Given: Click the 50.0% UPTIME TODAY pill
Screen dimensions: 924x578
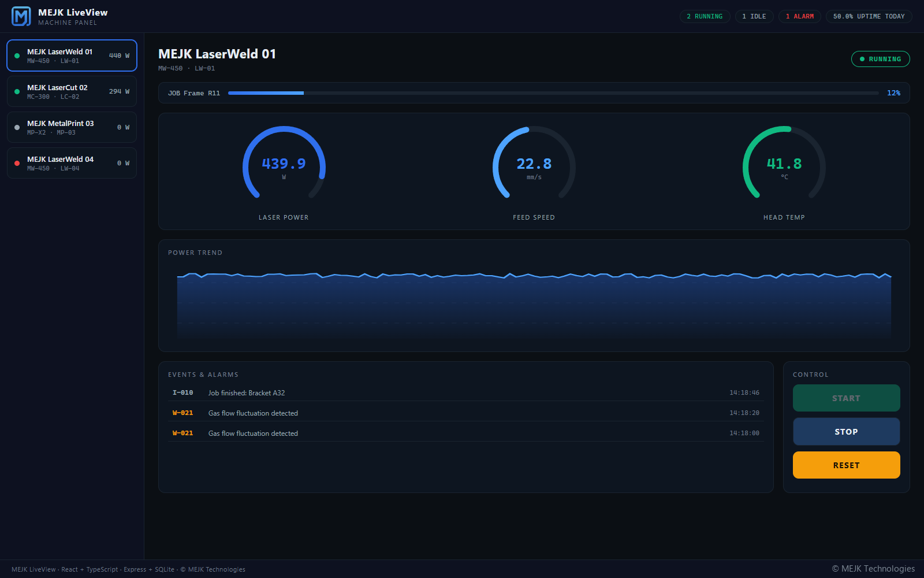Looking at the screenshot, I should coord(869,16).
